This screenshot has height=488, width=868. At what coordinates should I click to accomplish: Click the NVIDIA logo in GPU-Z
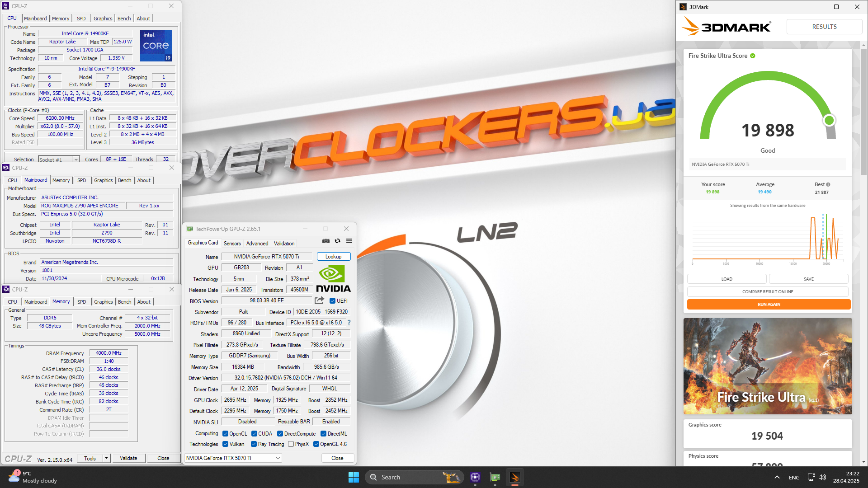333,279
